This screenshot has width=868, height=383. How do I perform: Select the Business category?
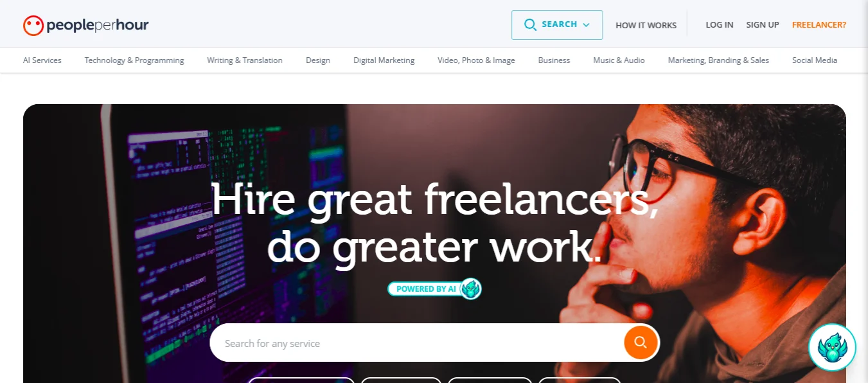coord(554,60)
